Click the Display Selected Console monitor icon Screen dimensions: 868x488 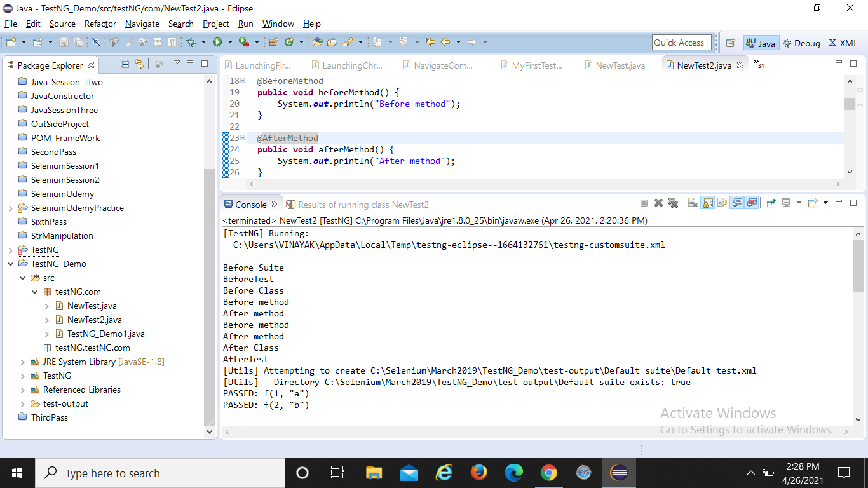click(x=787, y=203)
